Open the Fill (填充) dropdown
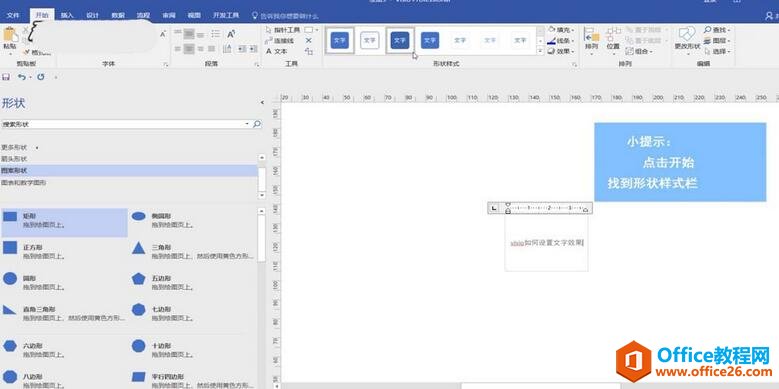779x389 pixels. 561,30
